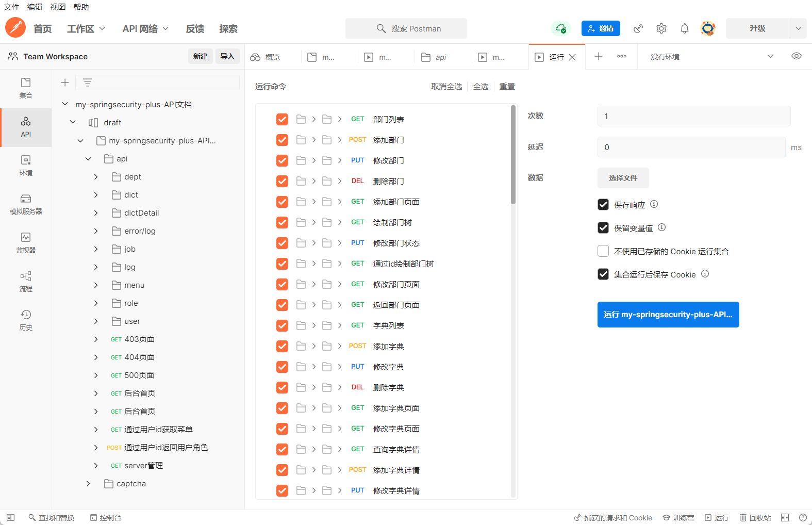Open the 历史 history sidebar icon
The image size is (812, 525).
pyautogui.click(x=26, y=321)
